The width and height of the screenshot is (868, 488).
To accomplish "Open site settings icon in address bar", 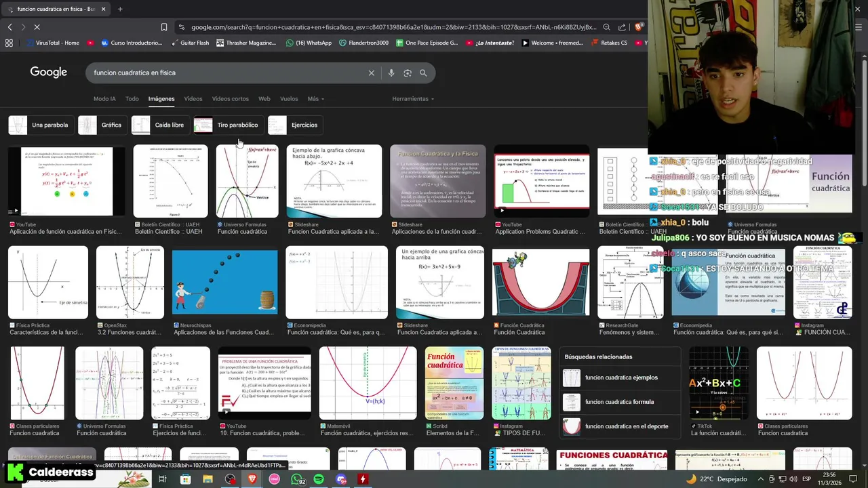I will pyautogui.click(x=181, y=27).
